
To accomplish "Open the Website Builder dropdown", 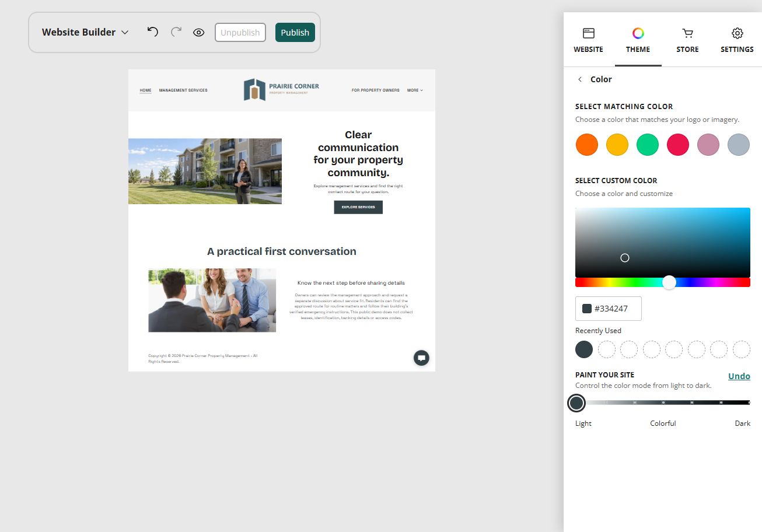I will coord(85,32).
